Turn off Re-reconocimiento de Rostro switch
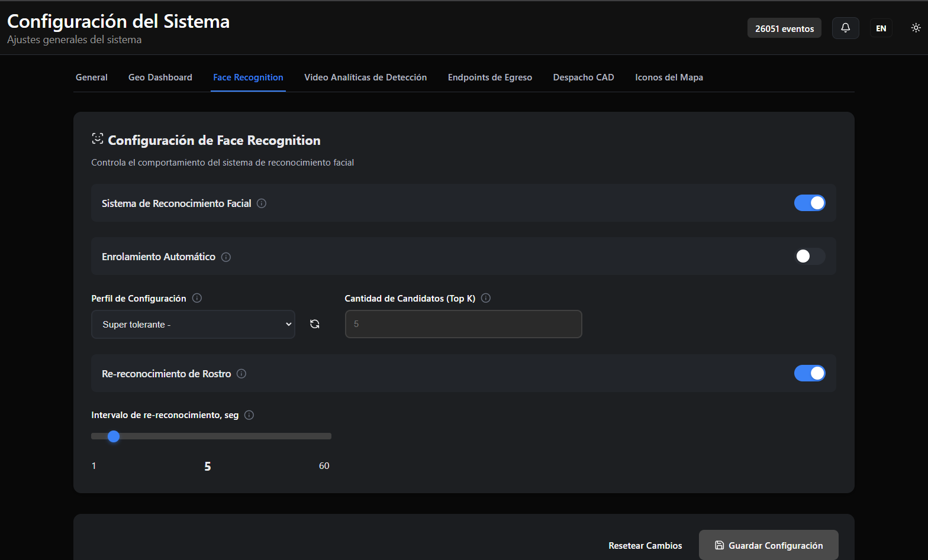Screen dimensions: 928x560 click(810, 373)
